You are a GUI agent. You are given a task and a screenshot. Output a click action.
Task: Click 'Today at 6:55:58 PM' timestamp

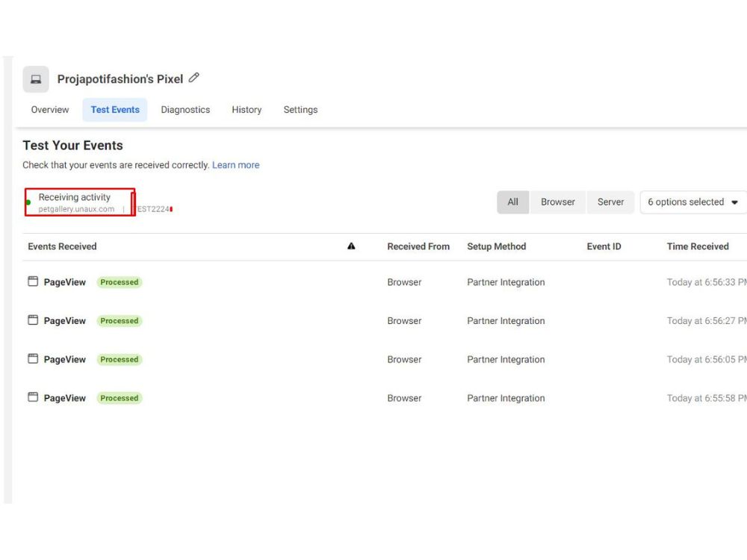707,398
